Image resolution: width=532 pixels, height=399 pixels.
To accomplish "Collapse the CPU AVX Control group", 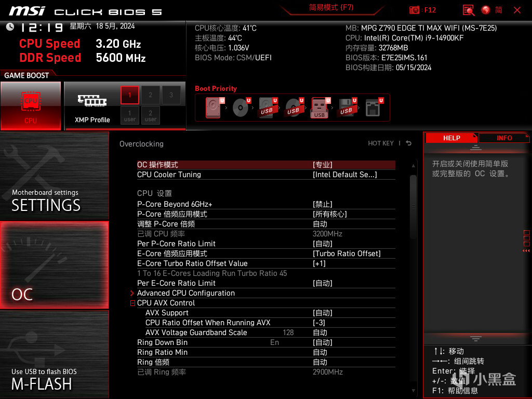I will (132, 303).
